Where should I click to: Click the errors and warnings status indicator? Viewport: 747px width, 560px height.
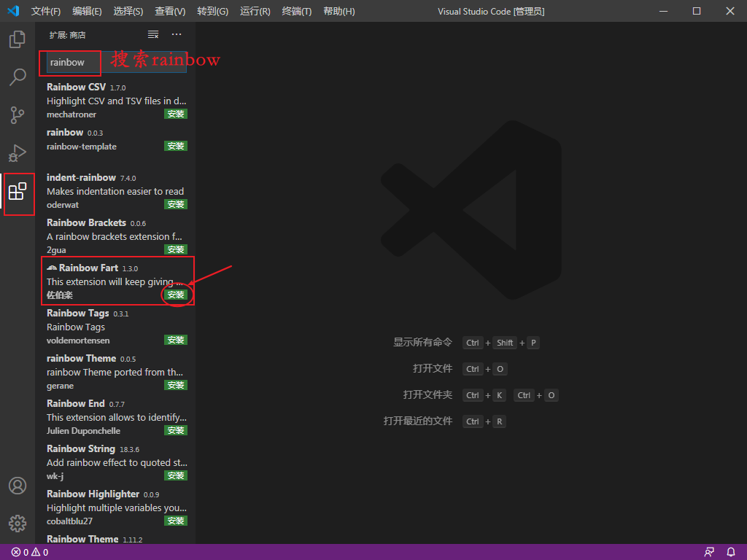pyautogui.click(x=29, y=553)
